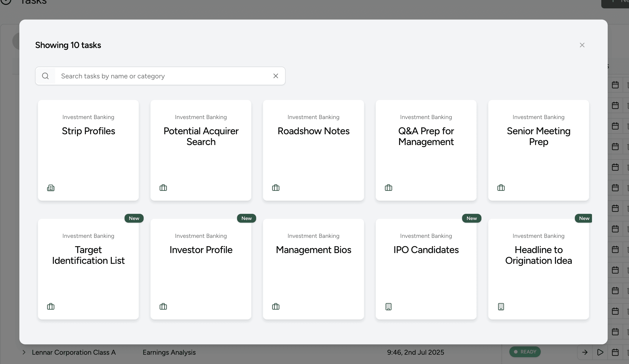Viewport: 629px width, 364px height.
Task: Close the Showing 10 tasks dialog
Action: coord(582,45)
